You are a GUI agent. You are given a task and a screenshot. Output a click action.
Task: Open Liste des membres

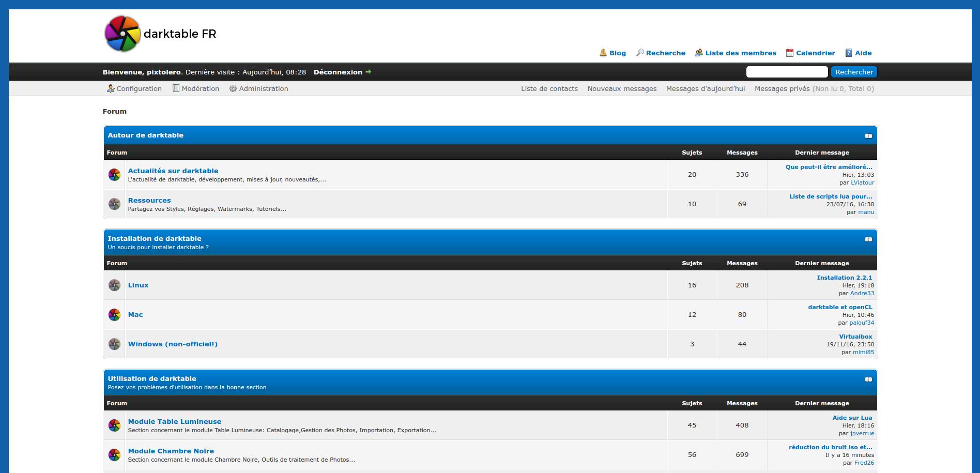[741, 53]
